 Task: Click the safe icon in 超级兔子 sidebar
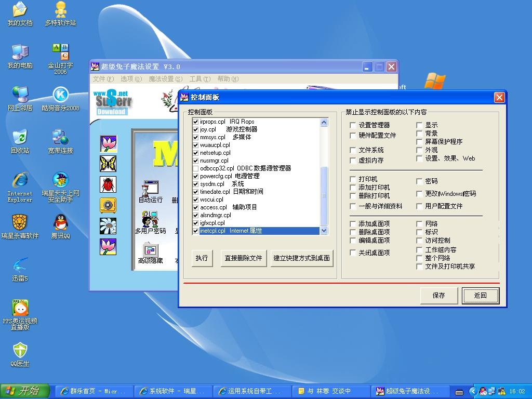coord(108,205)
